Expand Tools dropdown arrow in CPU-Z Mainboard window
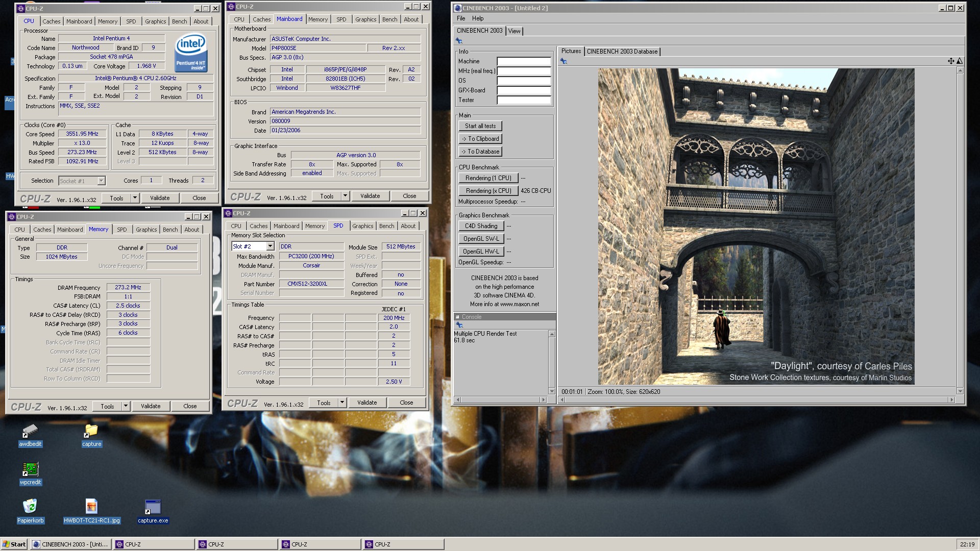 [x=345, y=196]
